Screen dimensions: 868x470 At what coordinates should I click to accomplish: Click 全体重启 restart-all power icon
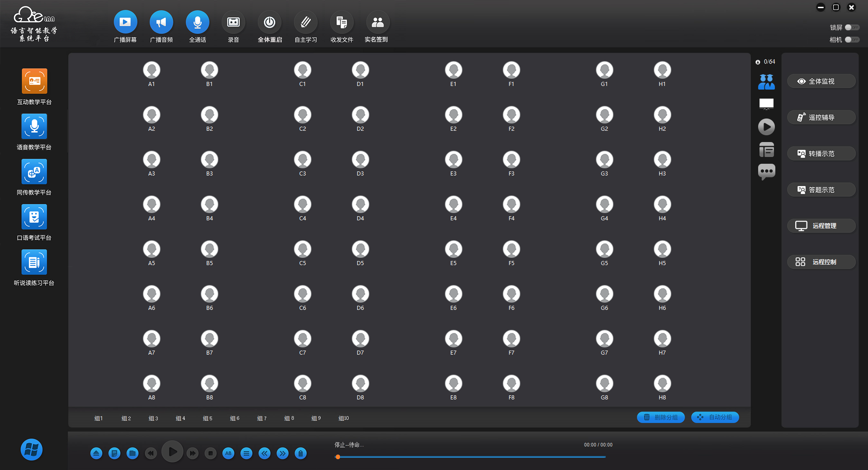click(269, 22)
